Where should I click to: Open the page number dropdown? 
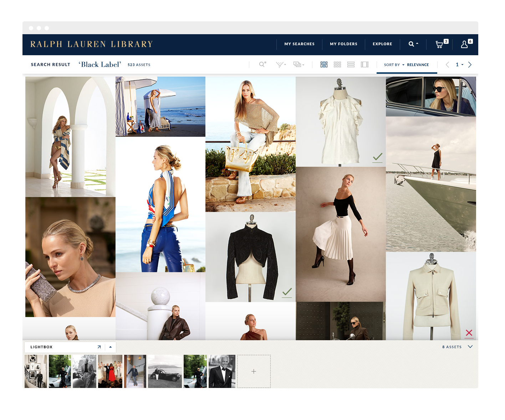tap(459, 64)
